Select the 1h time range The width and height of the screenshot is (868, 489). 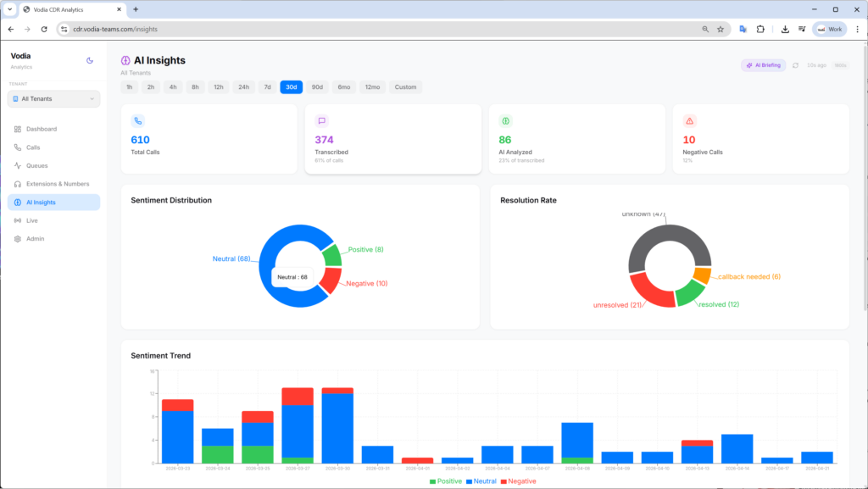[130, 86]
